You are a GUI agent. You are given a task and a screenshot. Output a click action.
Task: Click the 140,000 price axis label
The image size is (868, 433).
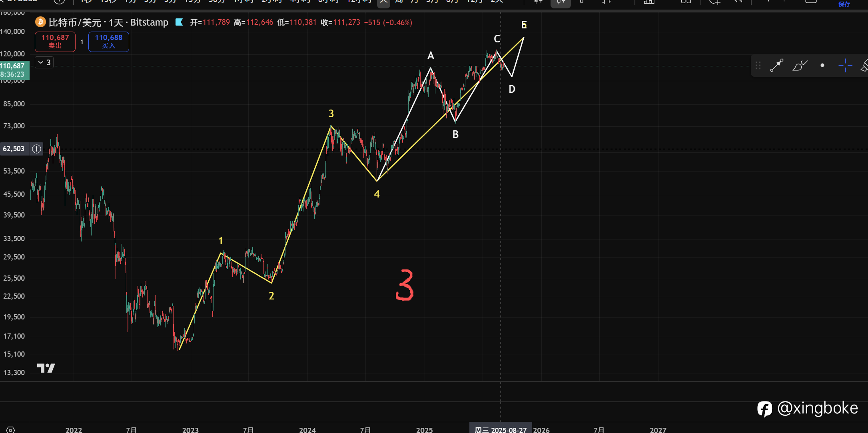(13, 32)
